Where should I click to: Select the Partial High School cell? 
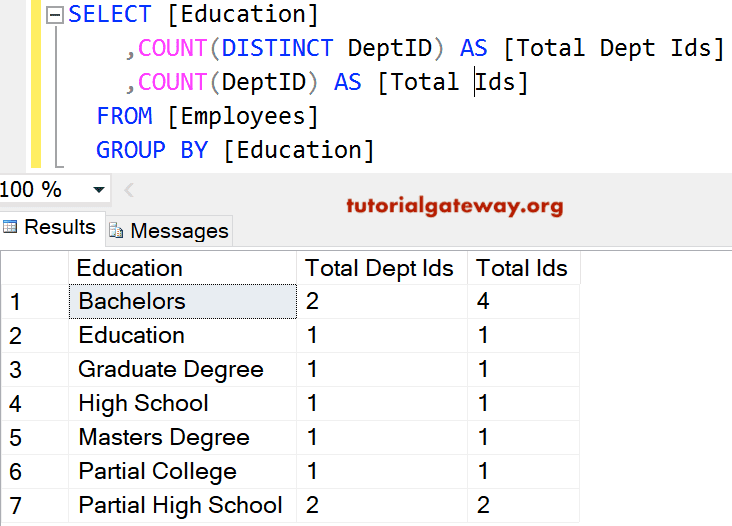coord(183,506)
